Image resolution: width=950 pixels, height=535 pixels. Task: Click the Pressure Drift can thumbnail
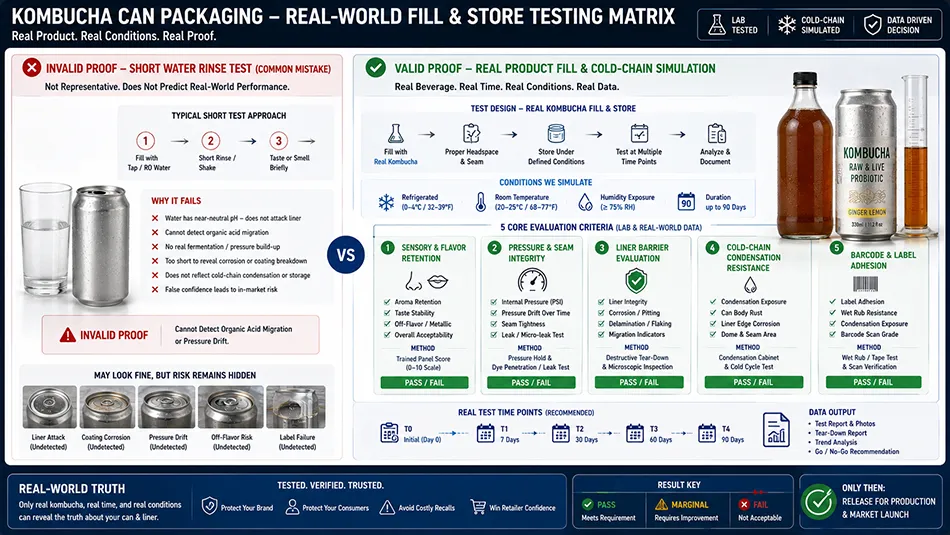(x=168, y=407)
